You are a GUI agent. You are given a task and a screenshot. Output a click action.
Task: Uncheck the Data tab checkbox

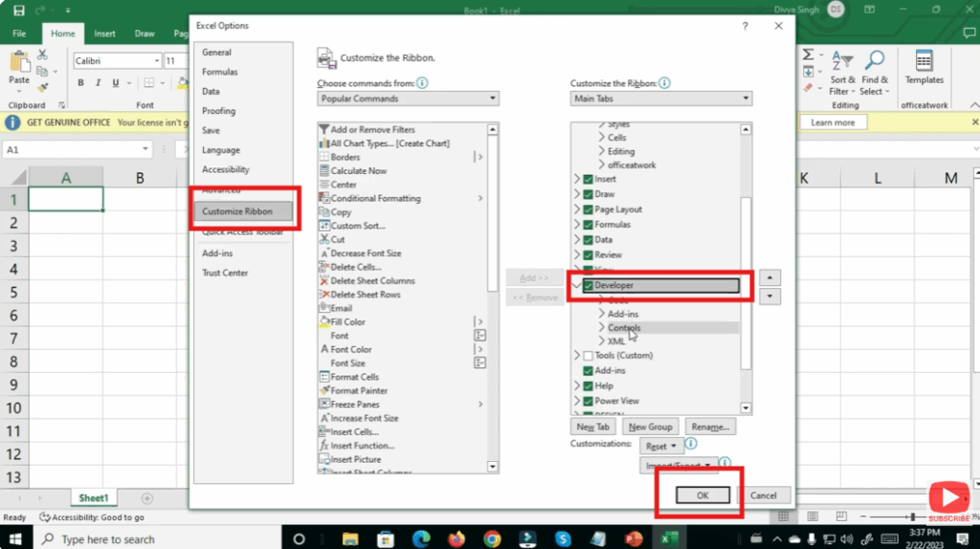pyautogui.click(x=589, y=240)
